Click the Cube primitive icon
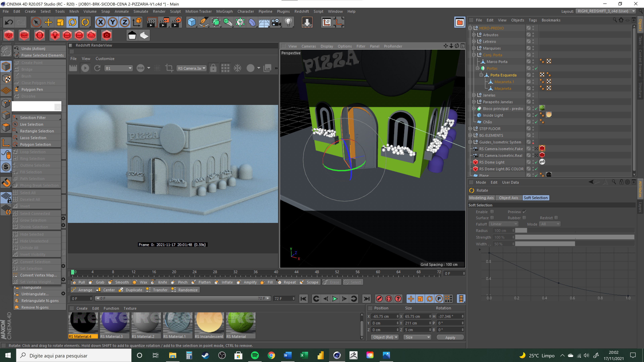Viewport: 644px width, 362px height. coord(192,22)
